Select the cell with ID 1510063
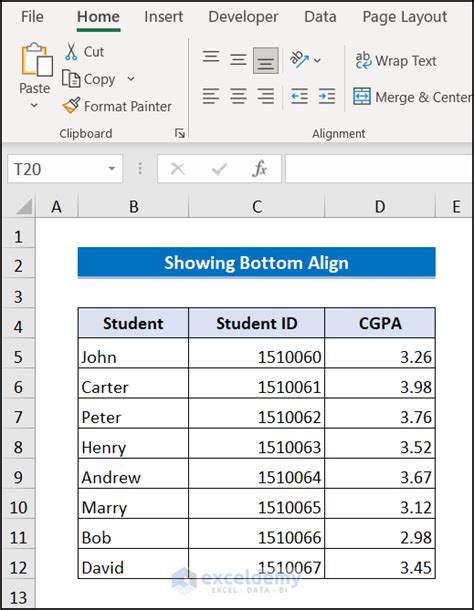The width and height of the screenshot is (474, 610). coord(257,443)
